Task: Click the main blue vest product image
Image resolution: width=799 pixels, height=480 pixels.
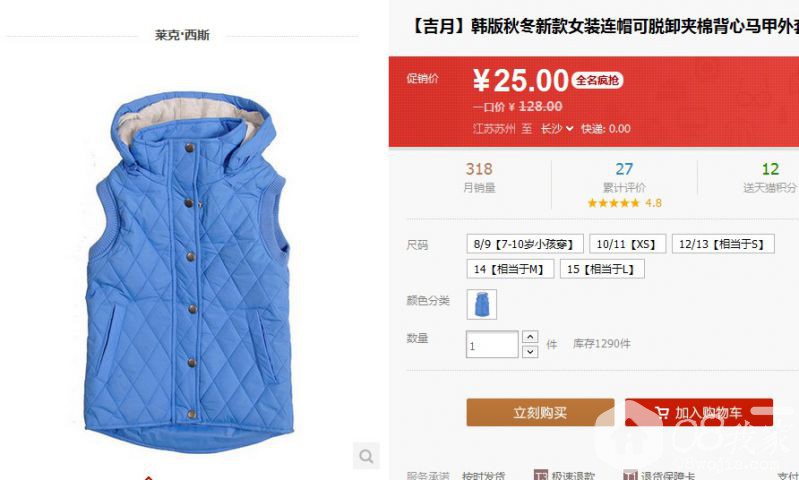Action: [x=189, y=273]
